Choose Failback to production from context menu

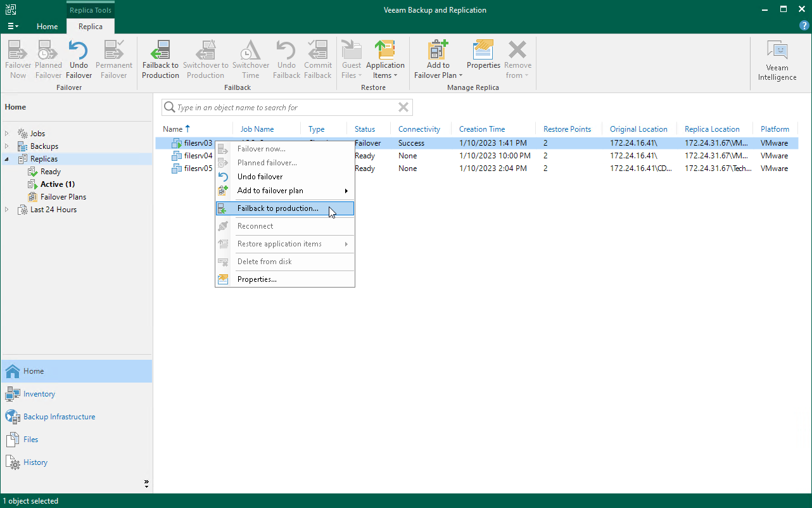[285, 208]
